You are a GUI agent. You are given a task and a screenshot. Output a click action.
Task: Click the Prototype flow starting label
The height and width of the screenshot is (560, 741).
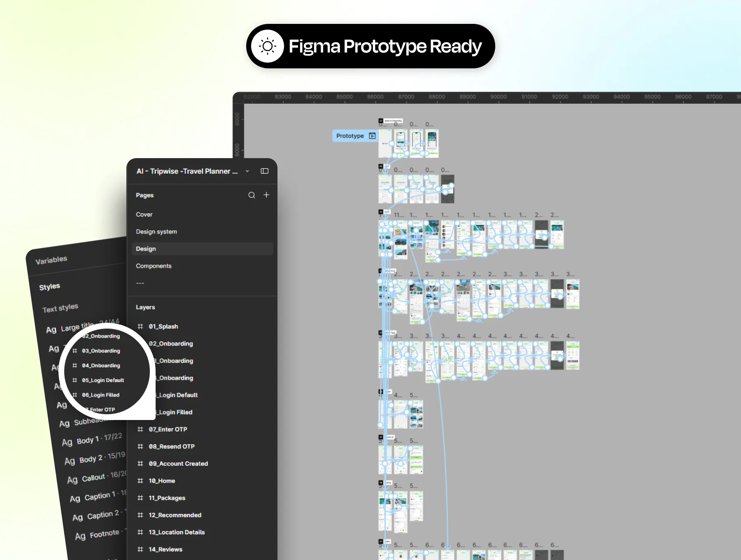pos(355,136)
